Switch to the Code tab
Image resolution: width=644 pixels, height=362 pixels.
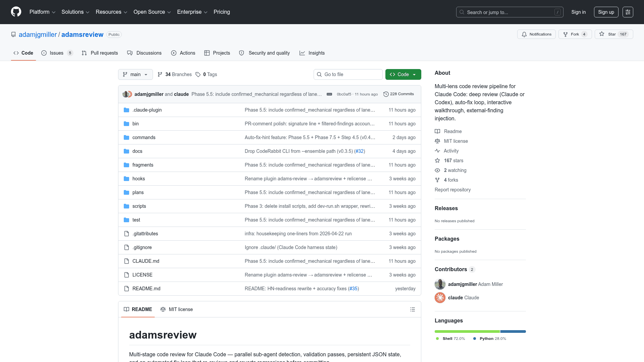[x=23, y=53]
